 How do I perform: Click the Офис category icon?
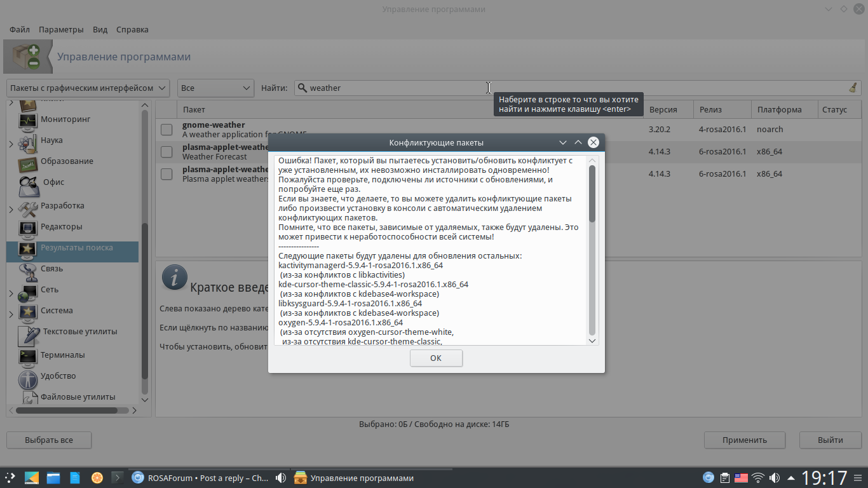click(x=29, y=186)
